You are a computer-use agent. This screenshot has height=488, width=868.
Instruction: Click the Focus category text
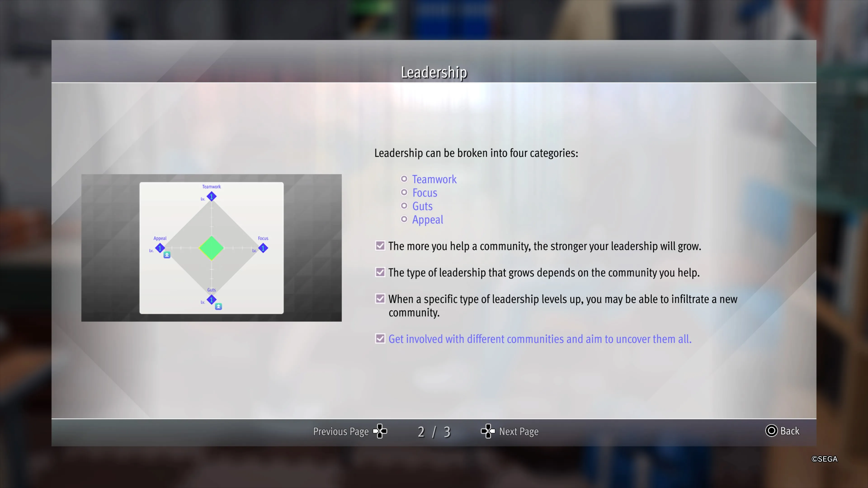pyautogui.click(x=425, y=193)
